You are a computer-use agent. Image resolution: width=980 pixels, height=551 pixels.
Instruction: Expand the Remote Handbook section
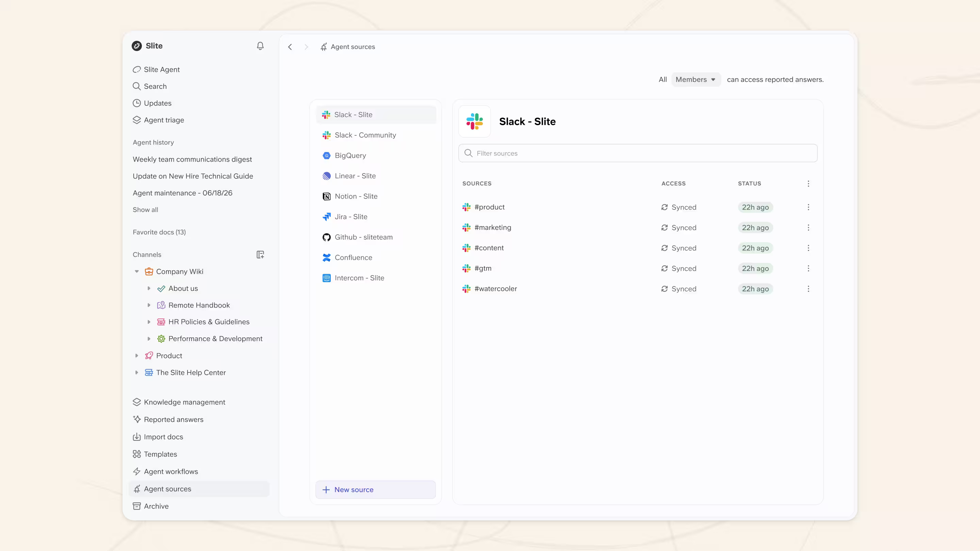[149, 305]
